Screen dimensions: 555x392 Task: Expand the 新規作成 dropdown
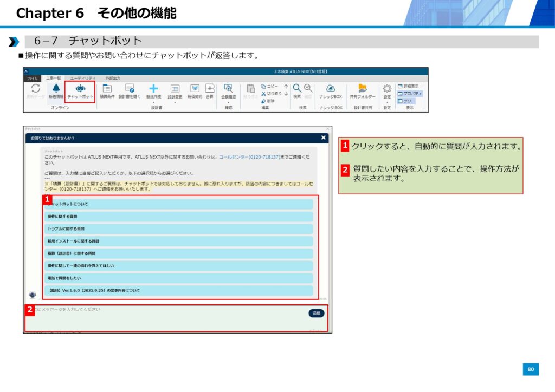[153, 101]
